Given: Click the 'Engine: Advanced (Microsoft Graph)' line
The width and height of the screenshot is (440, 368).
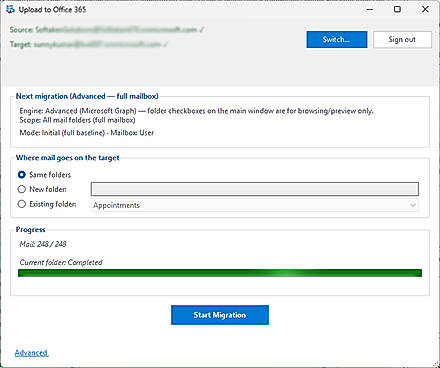Looking at the screenshot, I should tap(196, 111).
